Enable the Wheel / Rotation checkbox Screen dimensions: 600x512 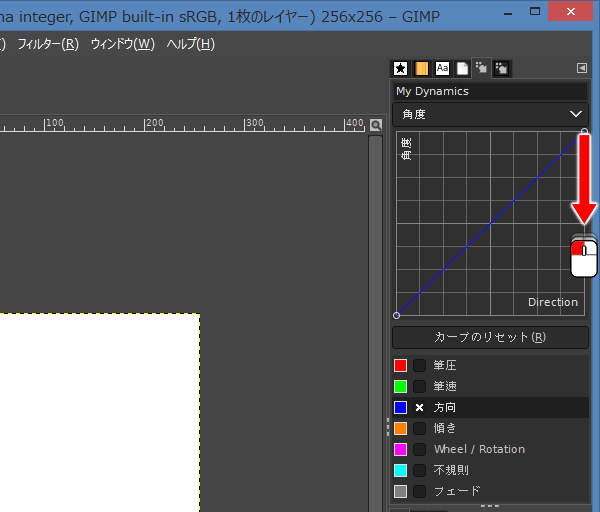420,450
